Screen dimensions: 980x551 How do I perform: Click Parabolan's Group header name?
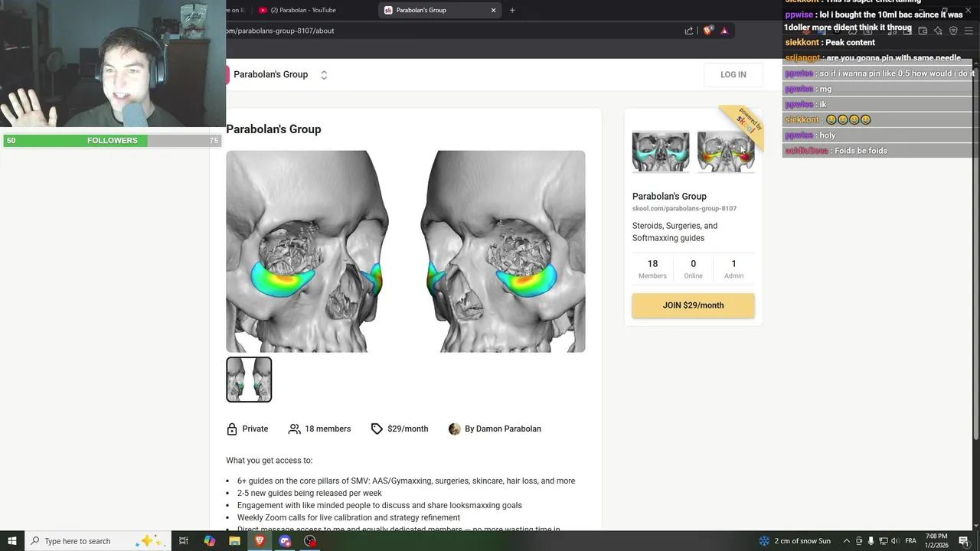[x=270, y=74]
